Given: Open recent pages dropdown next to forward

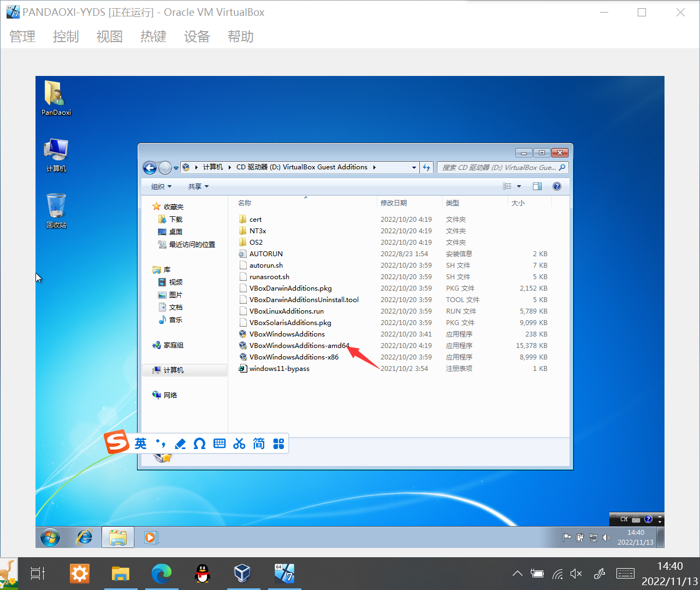Looking at the screenshot, I should pyautogui.click(x=176, y=168).
